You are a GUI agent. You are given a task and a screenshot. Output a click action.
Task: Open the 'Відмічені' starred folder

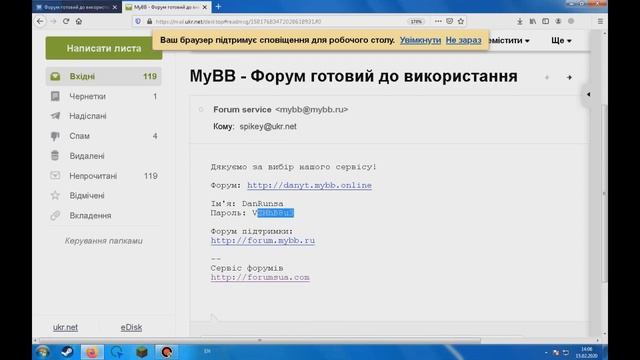click(x=104, y=196)
